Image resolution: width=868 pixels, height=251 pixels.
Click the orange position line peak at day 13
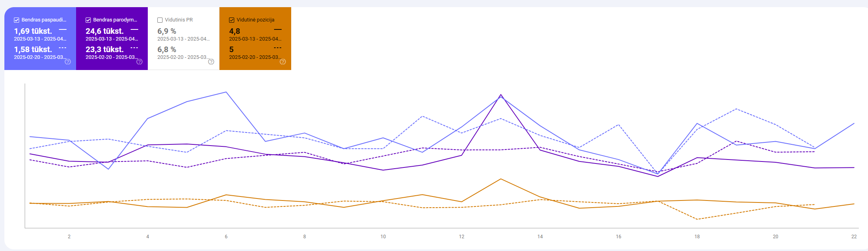click(501, 179)
